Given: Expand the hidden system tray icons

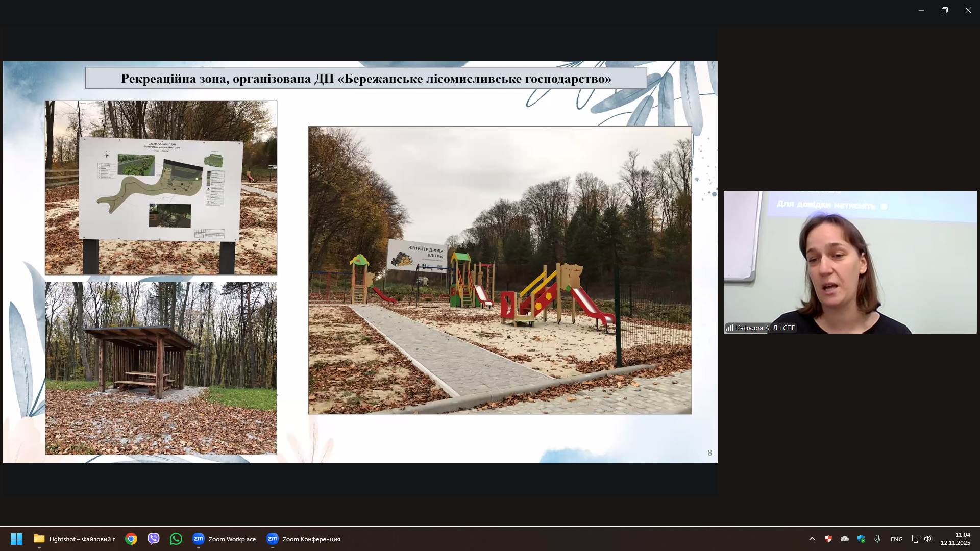Looking at the screenshot, I should coord(812,539).
